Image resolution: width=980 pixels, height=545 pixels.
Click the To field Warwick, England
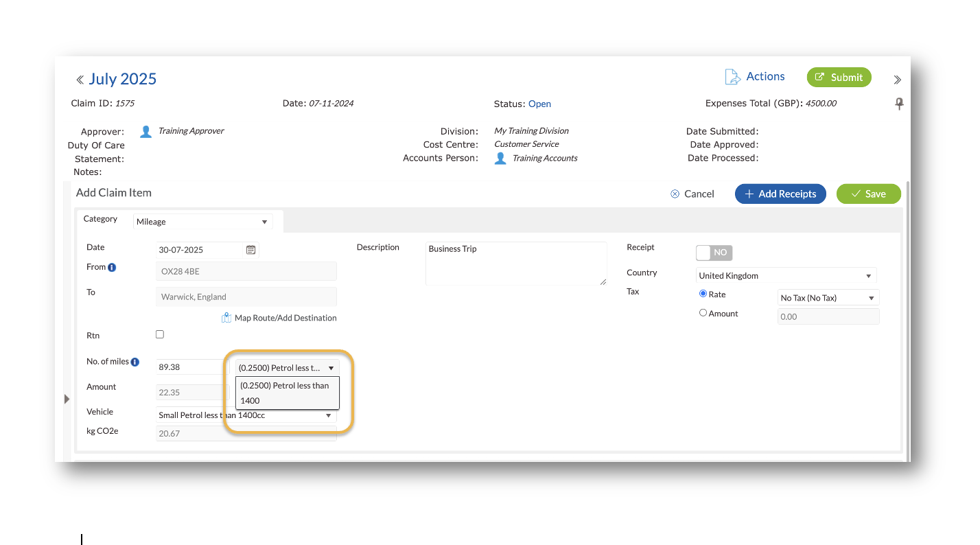246,297
